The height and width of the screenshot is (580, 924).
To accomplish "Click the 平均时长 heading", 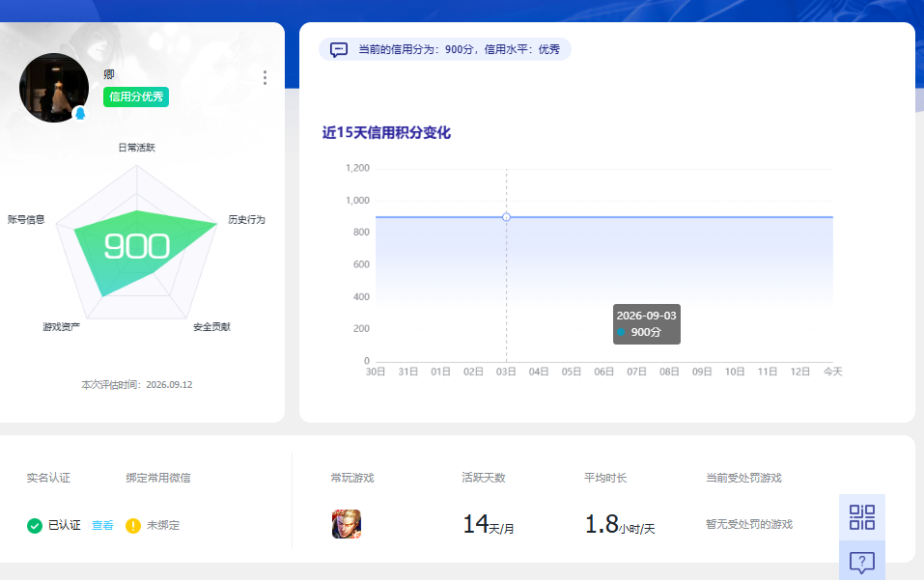I will pos(605,478).
